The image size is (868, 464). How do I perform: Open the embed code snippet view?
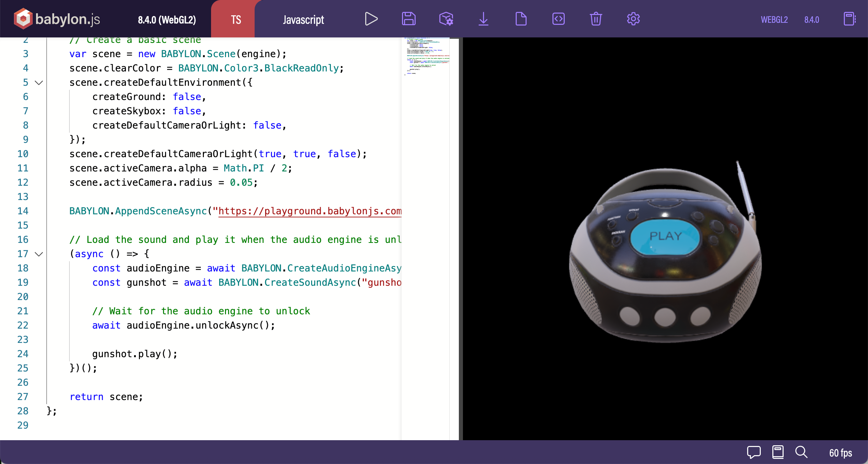(x=558, y=19)
